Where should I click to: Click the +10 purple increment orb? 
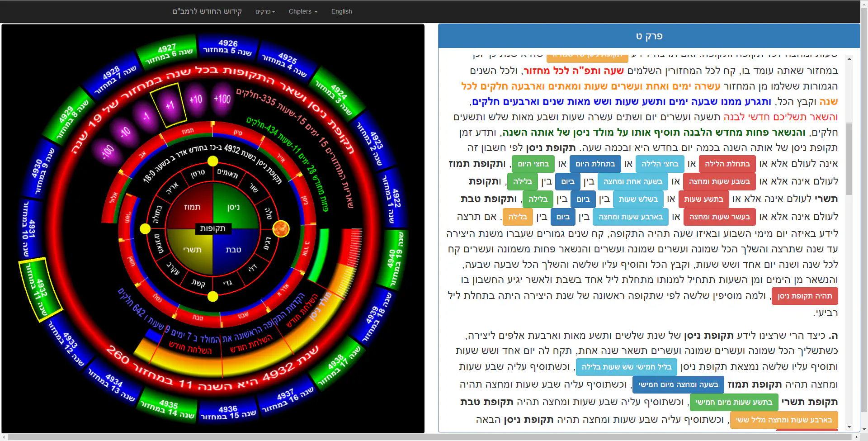pos(196,99)
